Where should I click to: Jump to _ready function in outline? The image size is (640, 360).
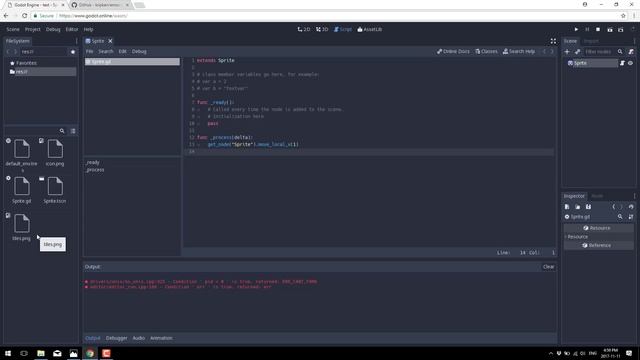coord(93,162)
